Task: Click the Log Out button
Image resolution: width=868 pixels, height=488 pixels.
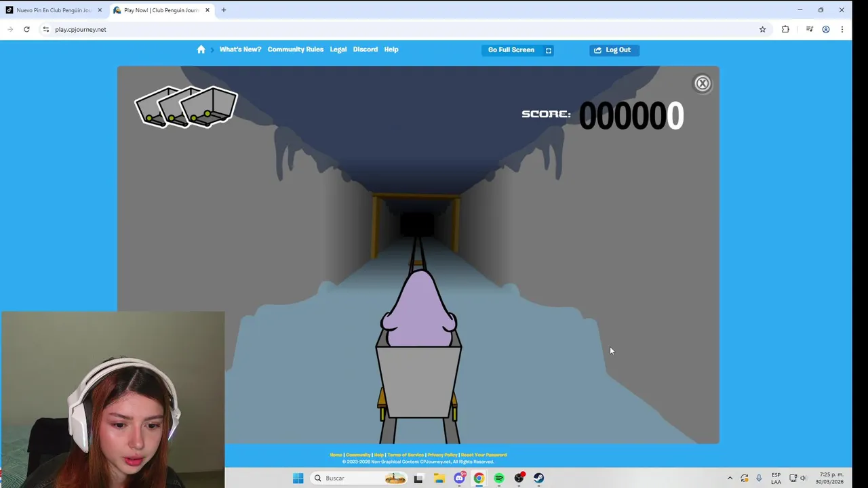Action: pos(614,49)
